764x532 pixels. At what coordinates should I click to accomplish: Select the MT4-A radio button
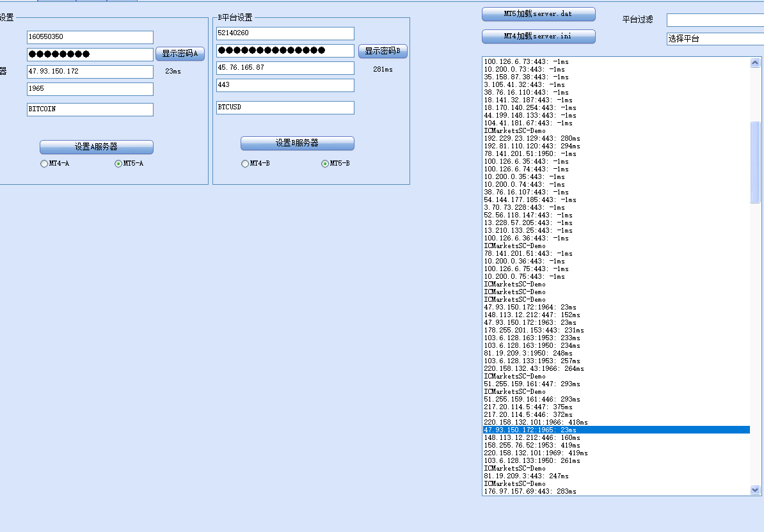pyautogui.click(x=44, y=164)
